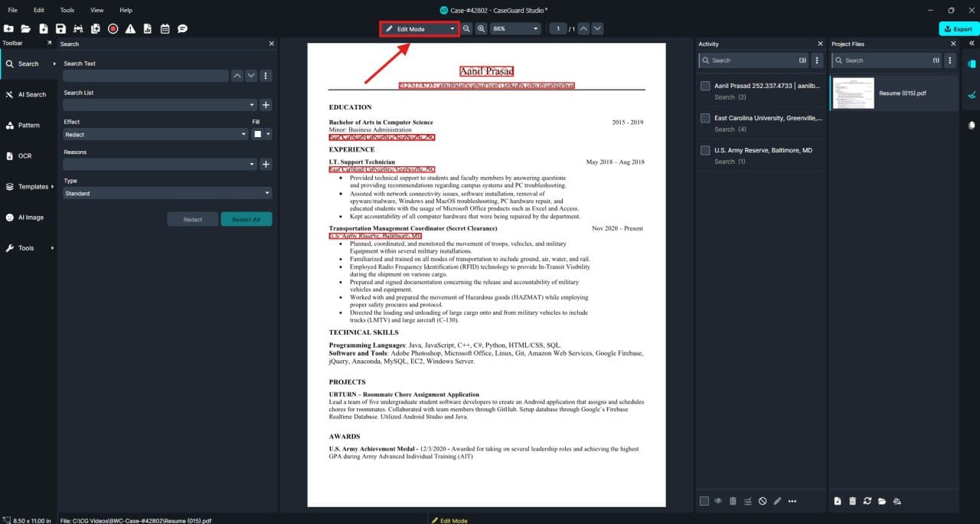Edit an activity entry with the pencil icon
This screenshot has width=980, height=524.
coord(777,500)
